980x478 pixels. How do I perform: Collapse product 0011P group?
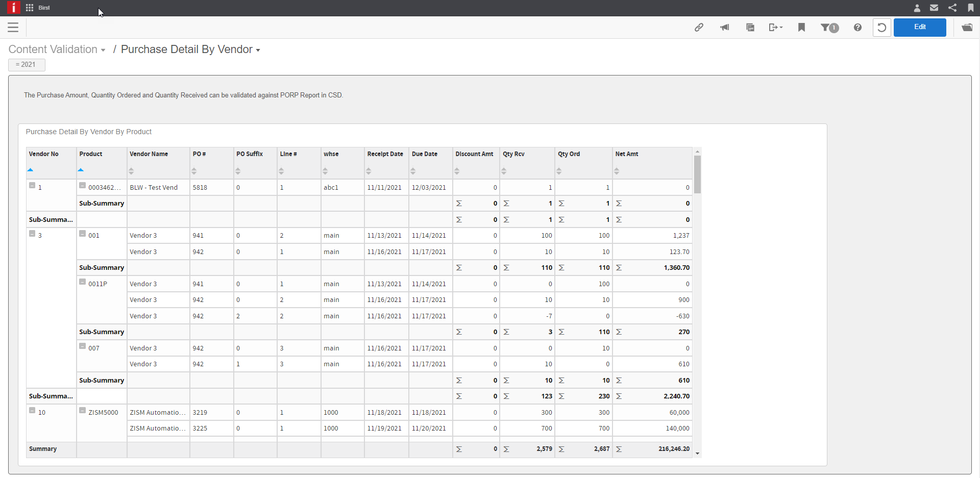click(82, 282)
